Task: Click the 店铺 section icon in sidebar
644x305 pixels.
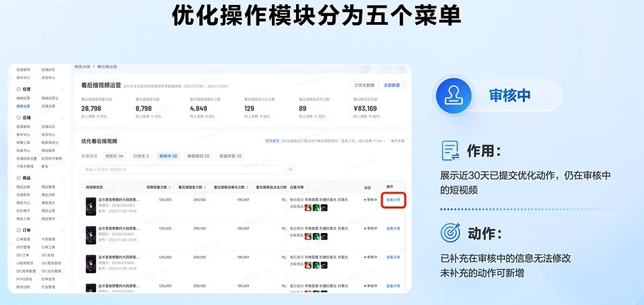Action: click(18, 118)
